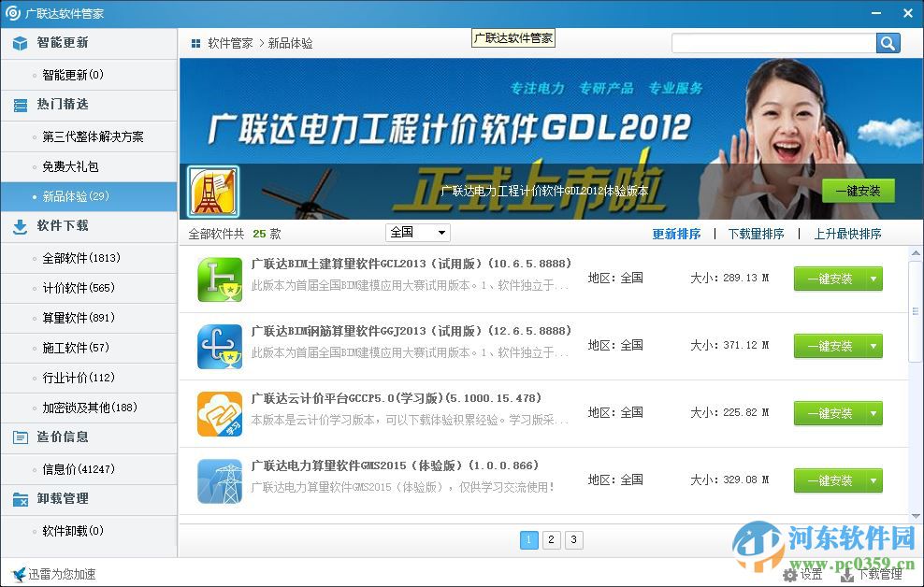The height and width of the screenshot is (587, 924).
Task: Open the 卸载管理 uninstall manager icon
Action: pos(20,498)
